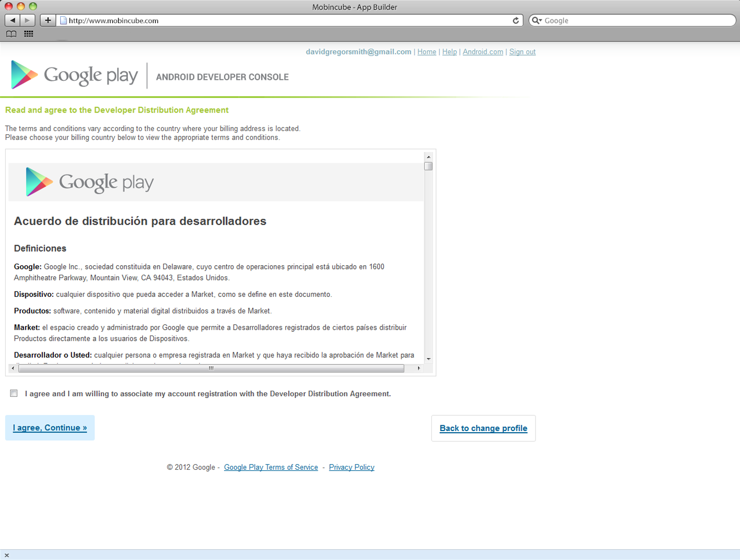Click the Android Developer Console heading
740x560 pixels.
click(222, 77)
